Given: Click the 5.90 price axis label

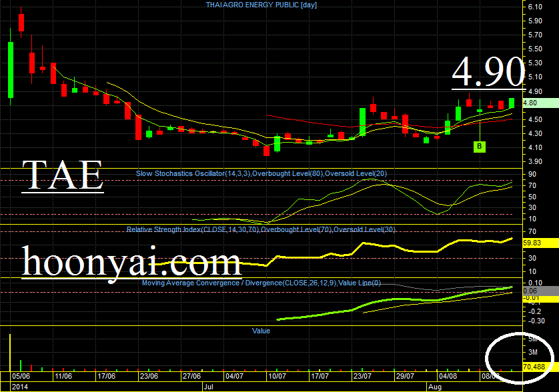Looking at the screenshot, I should pyautogui.click(x=535, y=21).
